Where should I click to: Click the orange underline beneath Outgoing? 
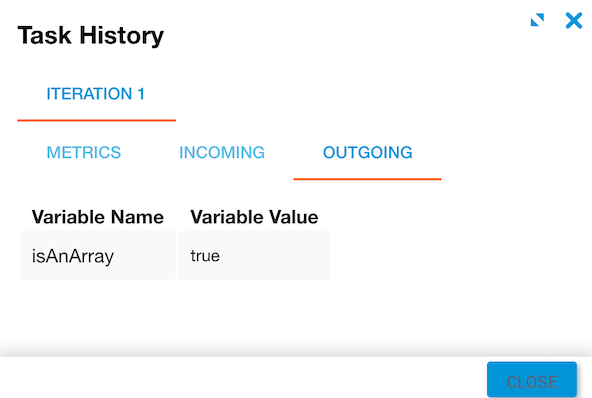point(367,179)
